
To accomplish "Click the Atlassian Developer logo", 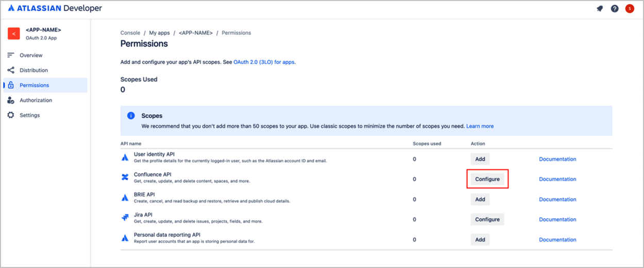I will click(x=55, y=8).
